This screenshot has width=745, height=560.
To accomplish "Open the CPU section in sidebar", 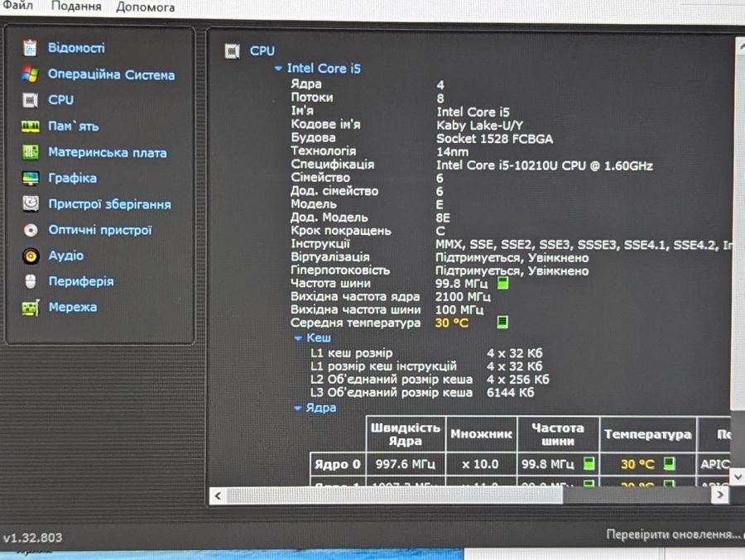I will 60,100.
